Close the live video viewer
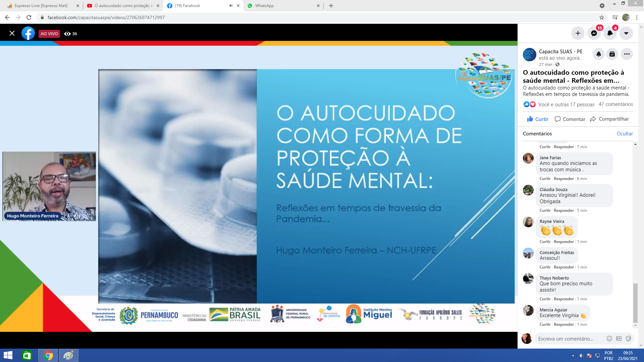The width and height of the screenshot is (644, 362). [12, 33]
